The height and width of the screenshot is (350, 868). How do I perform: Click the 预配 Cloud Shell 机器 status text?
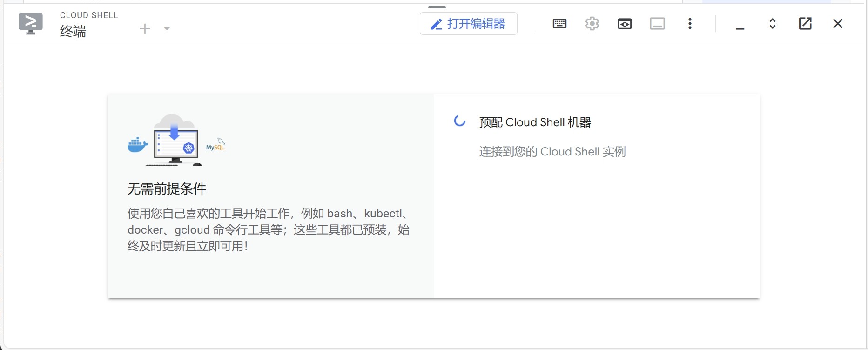(535, 122)
